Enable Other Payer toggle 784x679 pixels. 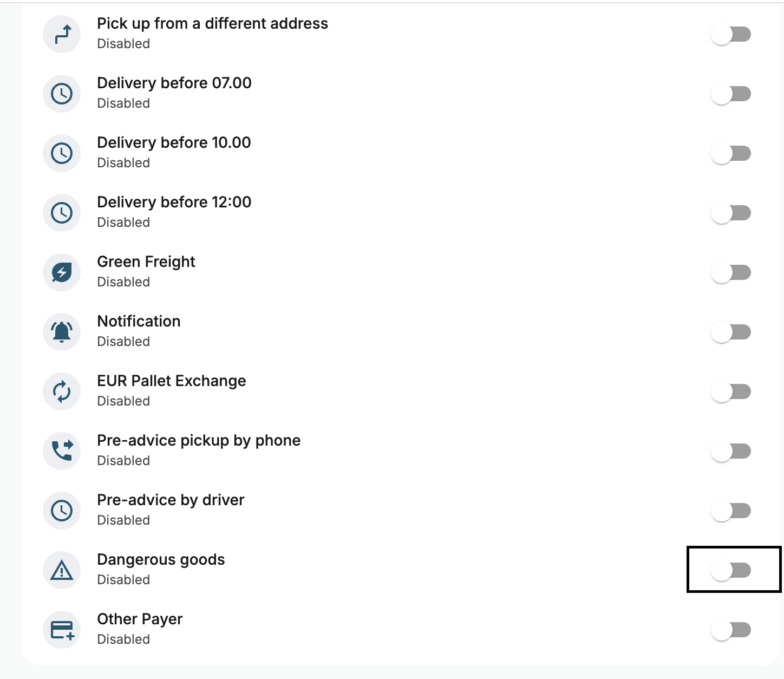click(731, 630)
